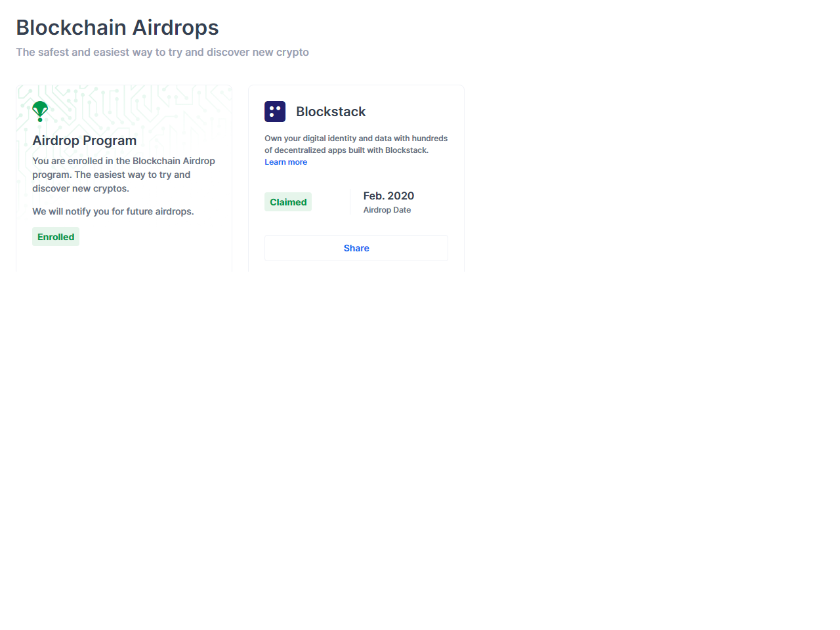
Task: Click the Blockstack description text
Action: pyautogui.click(x=356, y=144)
